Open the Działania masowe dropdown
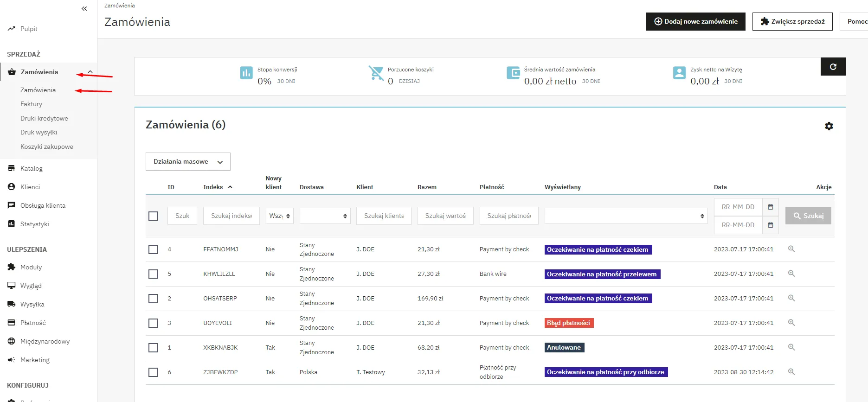868x402 pixels. coord(188,162)
